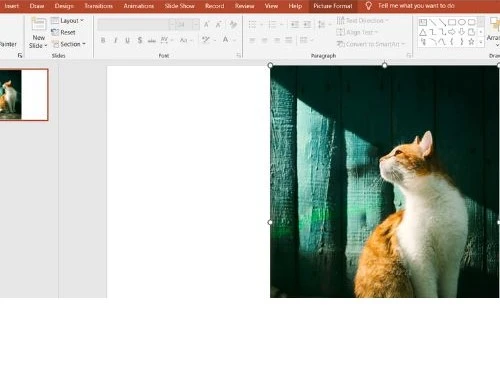Toggle Text Shadow formatting
Viewport: 500px width, 382px height.
coord(140,40)
